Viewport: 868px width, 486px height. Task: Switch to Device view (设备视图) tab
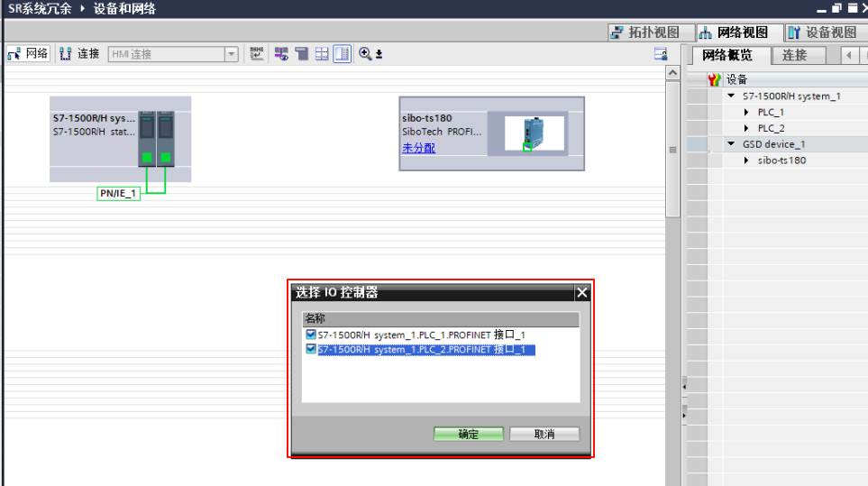826,32
